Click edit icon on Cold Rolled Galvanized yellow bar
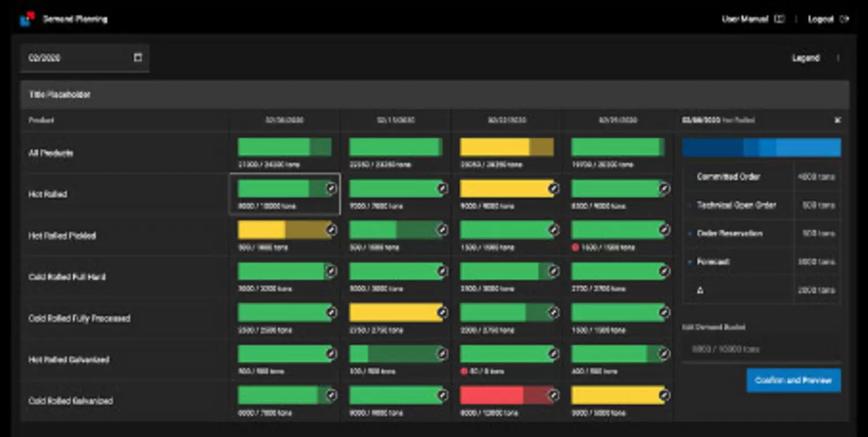Viewport: 868px width, 437px height. [x=664, y=395]
